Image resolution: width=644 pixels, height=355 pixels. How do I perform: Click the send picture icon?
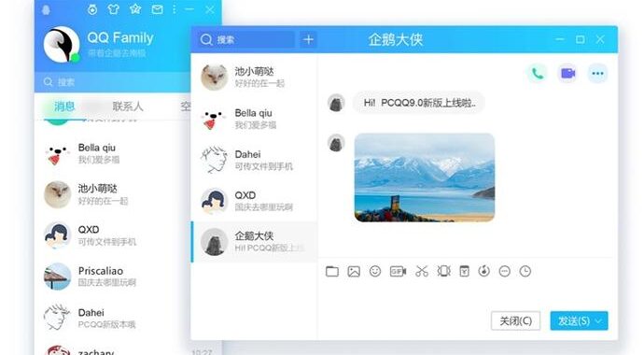354,271
